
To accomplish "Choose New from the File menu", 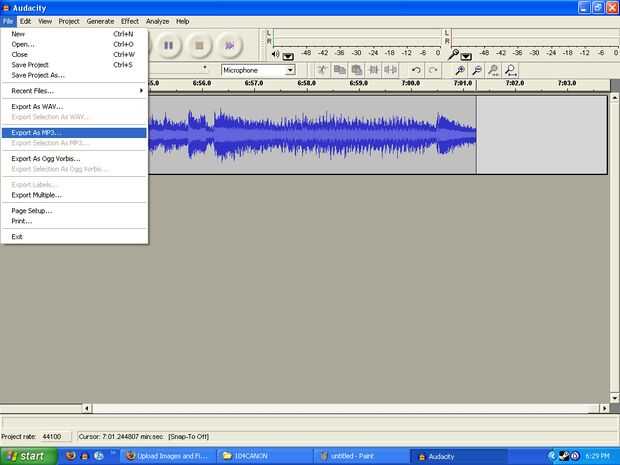I will pos(74,34).
